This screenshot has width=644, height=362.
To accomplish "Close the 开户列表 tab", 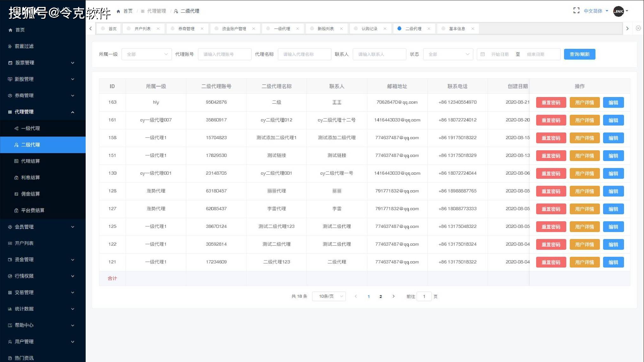I will [x=158, y=29].
